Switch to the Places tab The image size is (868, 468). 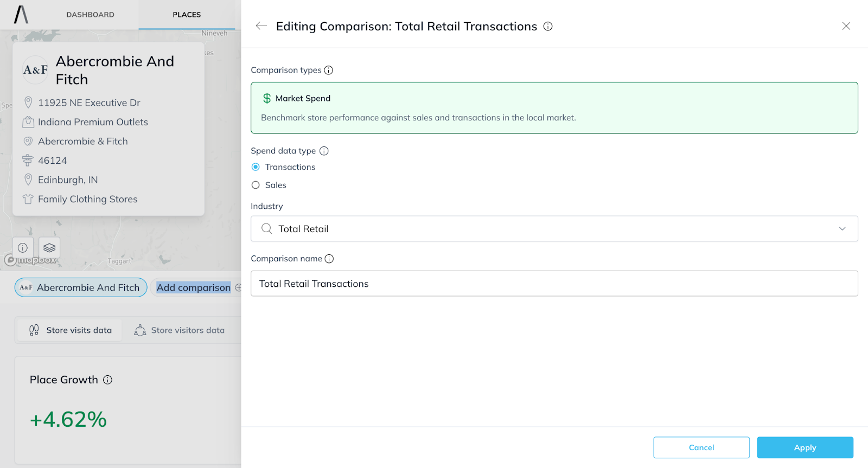click(187, 15)
